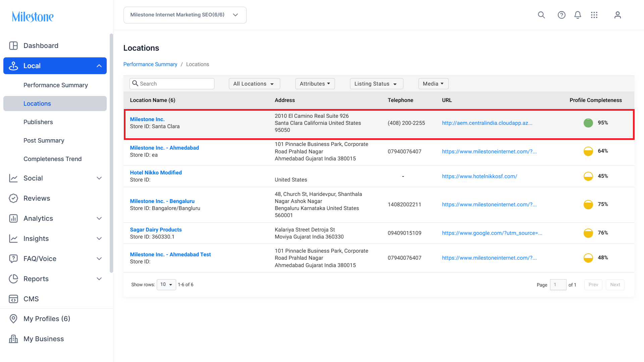Expand the Social menu chevron

click(99, 178)
